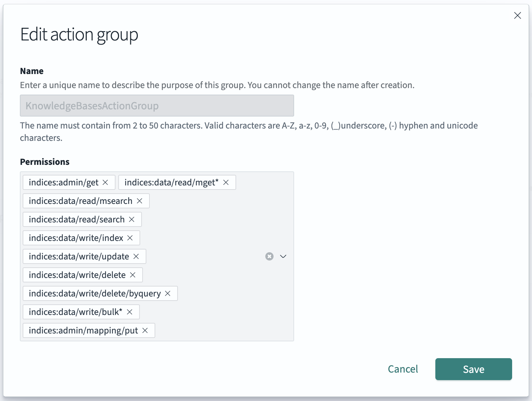Click the Permissions section label

pos(45,161)
